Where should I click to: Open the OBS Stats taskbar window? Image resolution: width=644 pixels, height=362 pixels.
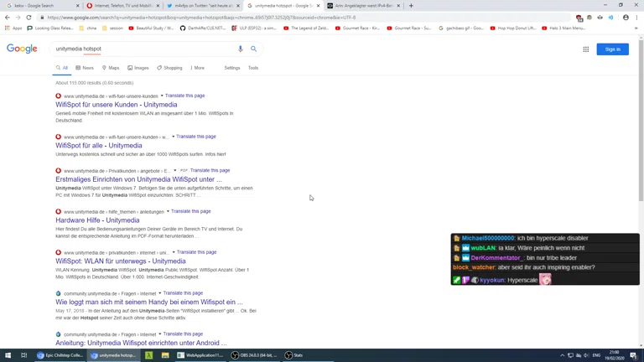[x=294, y=355]
